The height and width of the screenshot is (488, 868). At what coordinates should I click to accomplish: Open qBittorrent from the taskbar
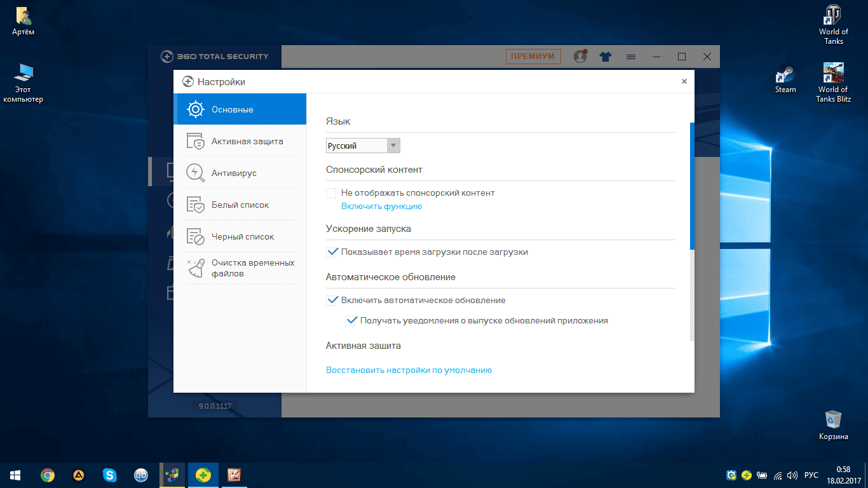tap(141, 475)
